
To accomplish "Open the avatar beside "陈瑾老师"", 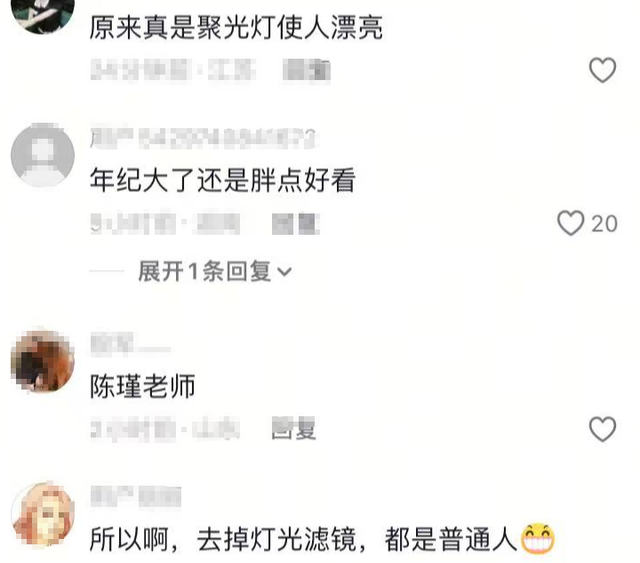I will click(x=42, y=361).
